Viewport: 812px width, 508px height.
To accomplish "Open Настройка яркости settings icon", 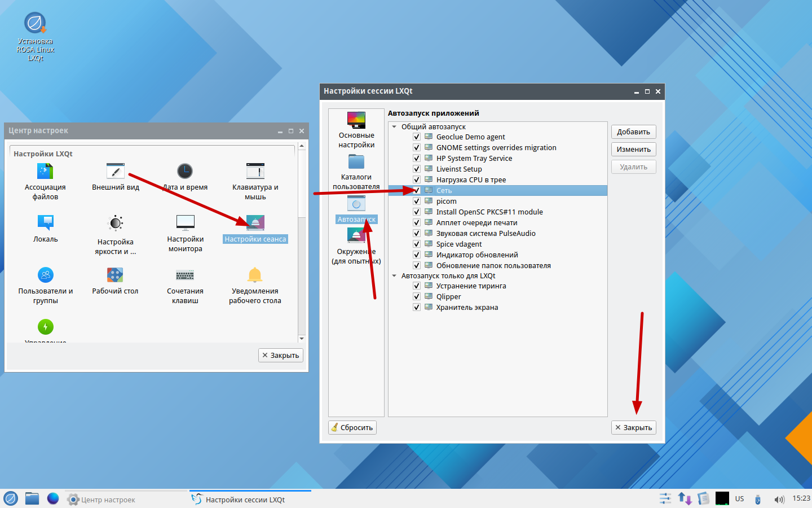I will (116, 223).
